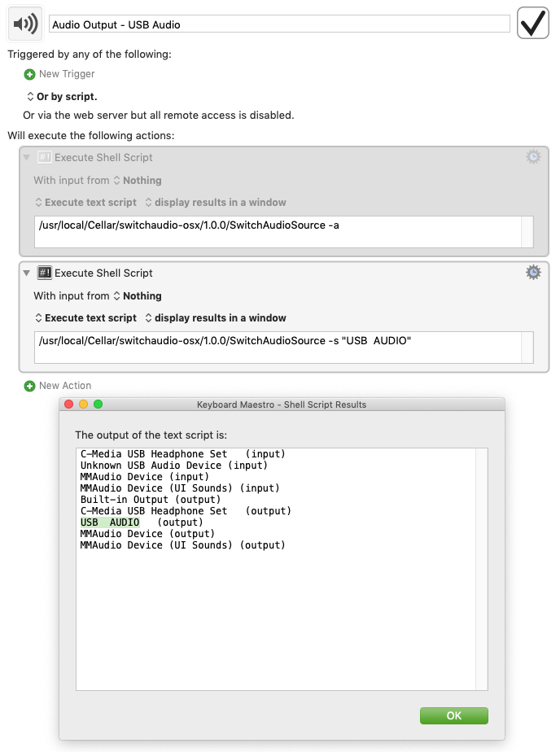Edit the script containing "USB AUDIO"
This screenshot has height=752, width=560.
(278, 348)
